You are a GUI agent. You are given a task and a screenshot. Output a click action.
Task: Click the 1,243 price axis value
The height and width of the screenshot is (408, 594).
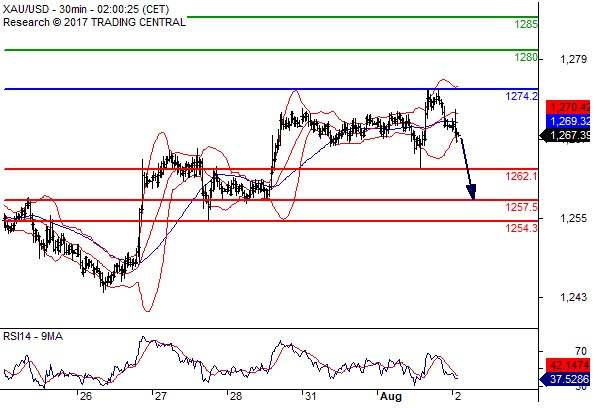[574, 297]
